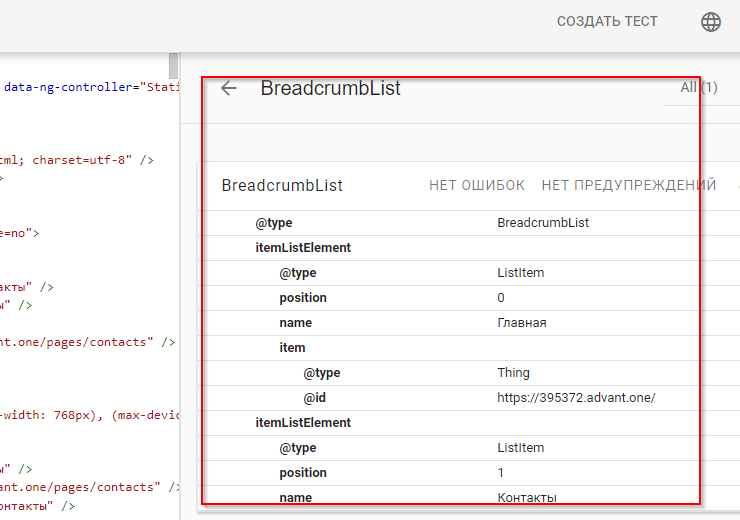Select the position row with value 1
The width and height of the screenshot is (740, 520).
(303, 473)
